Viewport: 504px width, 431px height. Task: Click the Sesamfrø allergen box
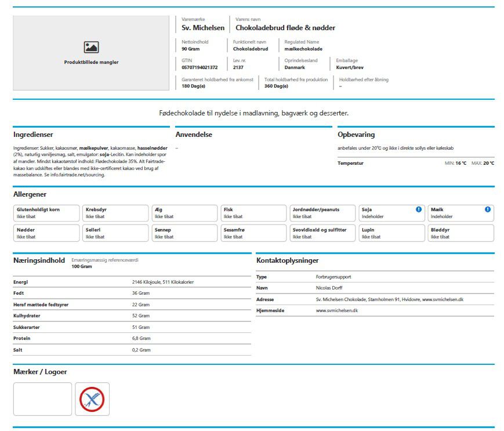[x=253, y=233]
